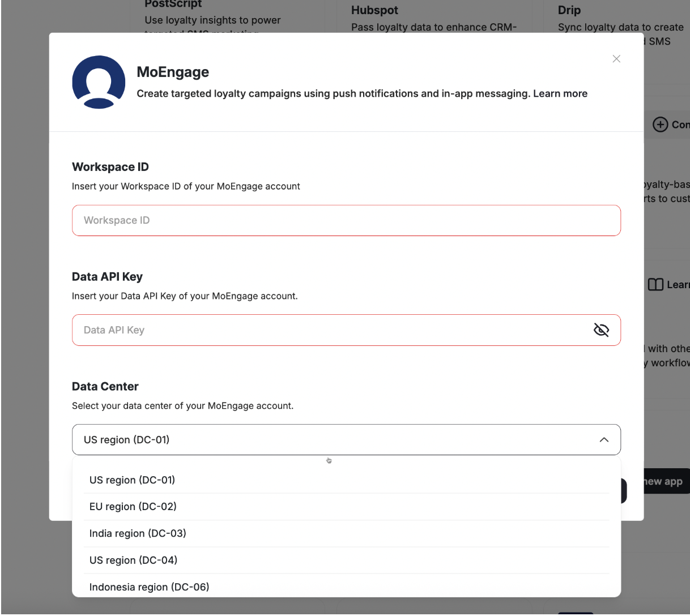The height and width of the screenshot is (616, 690).
Task: Hide the Data API Key characters again
Action: click(601, 330)
